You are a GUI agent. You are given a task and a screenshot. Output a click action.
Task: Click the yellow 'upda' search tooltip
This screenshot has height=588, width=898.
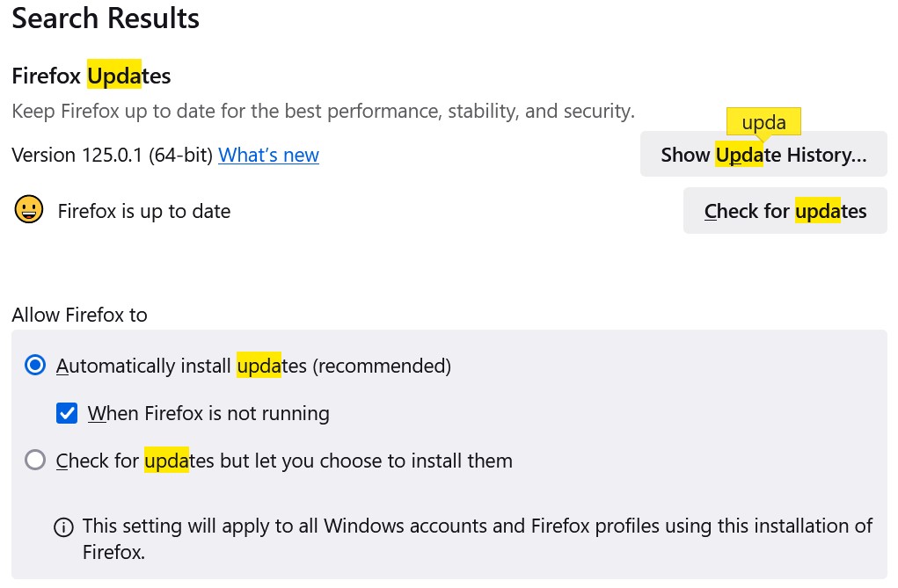pos(763,122)
